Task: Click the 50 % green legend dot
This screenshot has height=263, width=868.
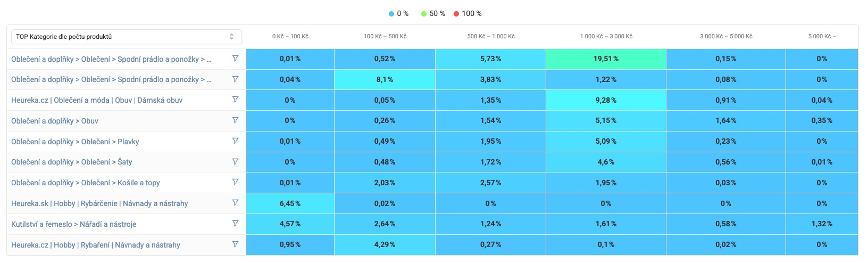Action: click(424, 14)
